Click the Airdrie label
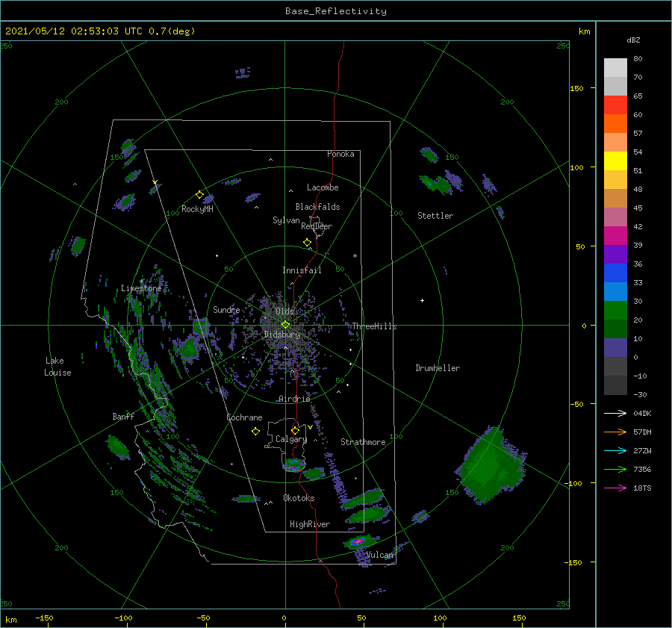 294,399
